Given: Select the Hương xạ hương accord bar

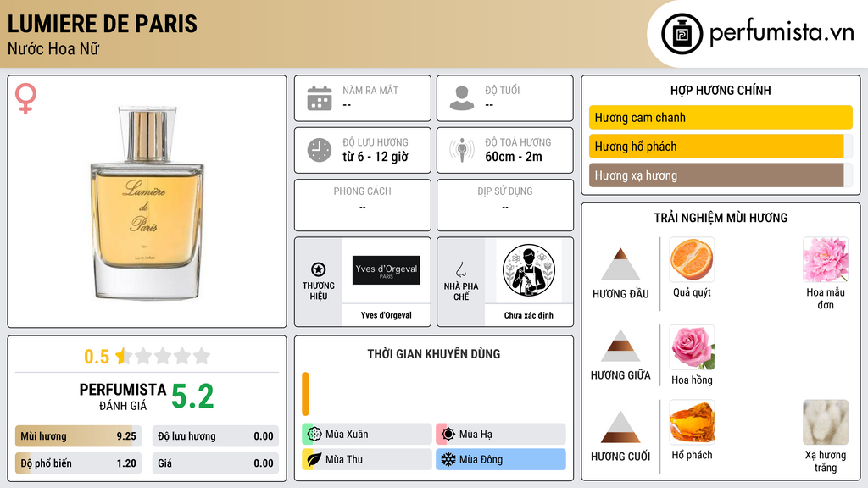Looking at the screenshot, I should pos(721,175).
